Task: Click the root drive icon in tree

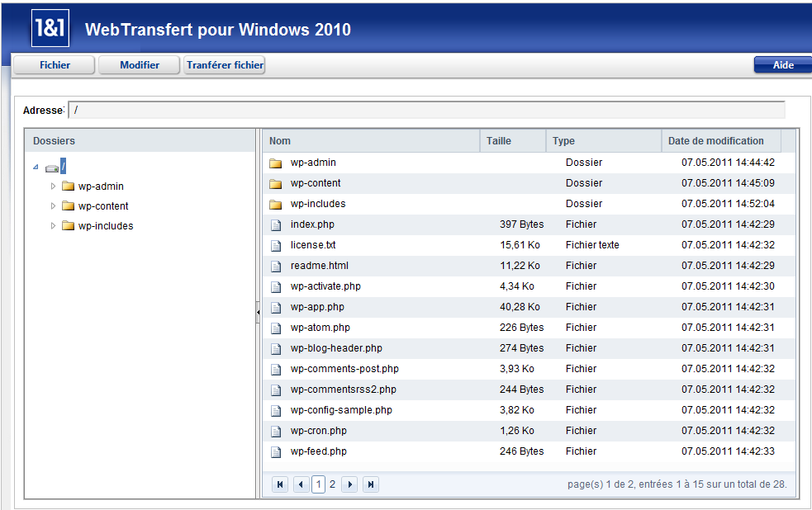Action: click(x=51, y=168)
